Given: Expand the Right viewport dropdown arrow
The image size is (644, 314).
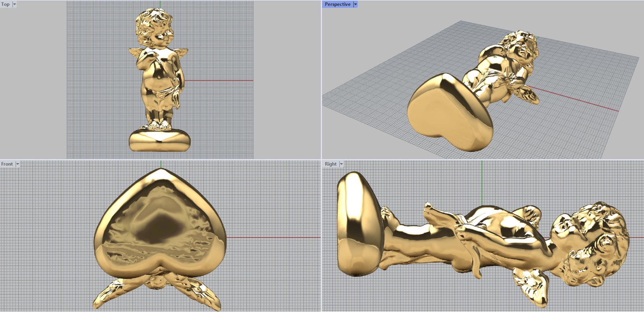Looking at the screenshot, I should 341,164.
